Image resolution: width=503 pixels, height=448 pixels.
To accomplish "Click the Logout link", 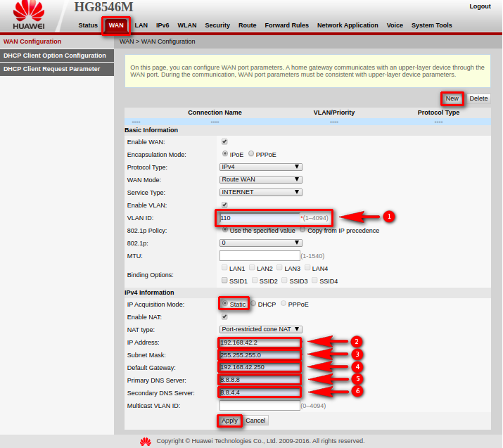I will 480,6.
